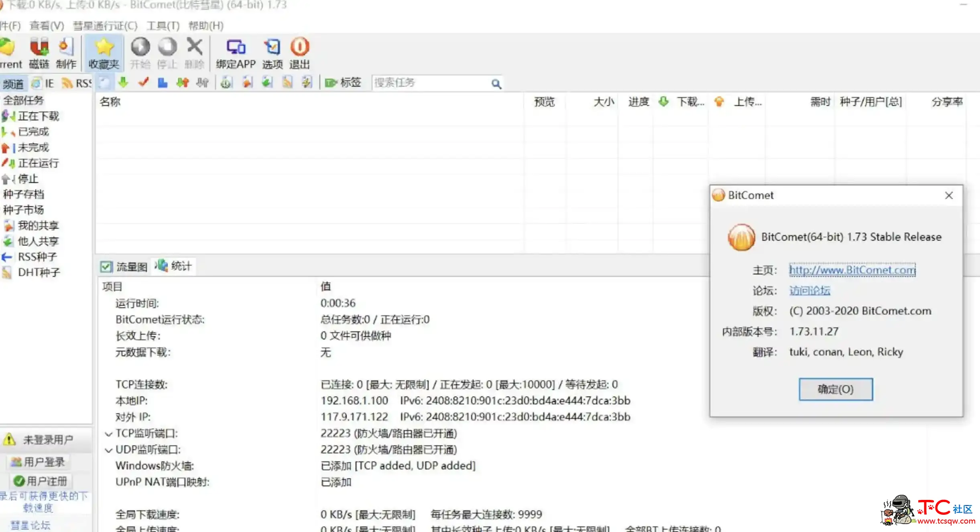Click the RSS document icon in filter bar
Image resolution: width=980 pixels, height=532 pixels.
pyautogui.click(x=287, y=82)
